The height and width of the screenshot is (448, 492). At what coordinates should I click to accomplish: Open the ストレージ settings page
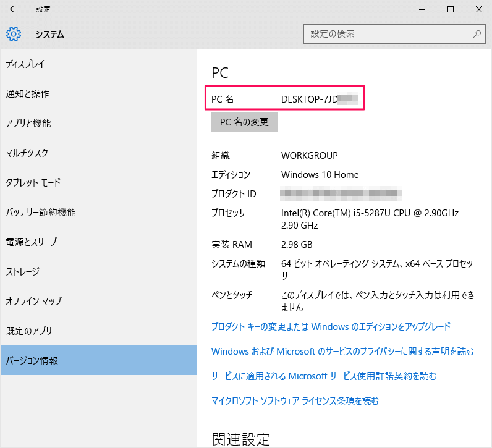[23, 272]
